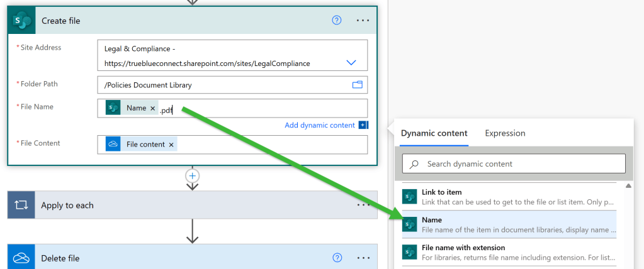Collapse the Create file card header
This screenshot has height=269, width=644.
[x=192, y=21]
